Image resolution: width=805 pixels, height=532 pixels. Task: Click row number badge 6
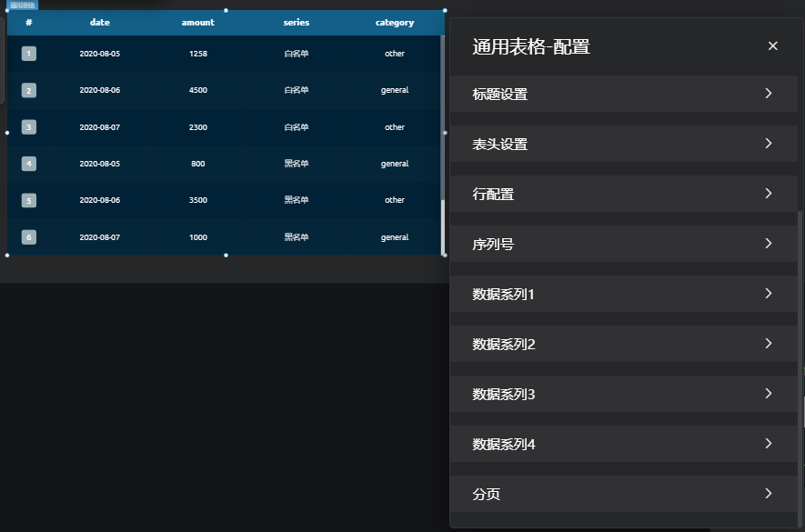(29, 237)
